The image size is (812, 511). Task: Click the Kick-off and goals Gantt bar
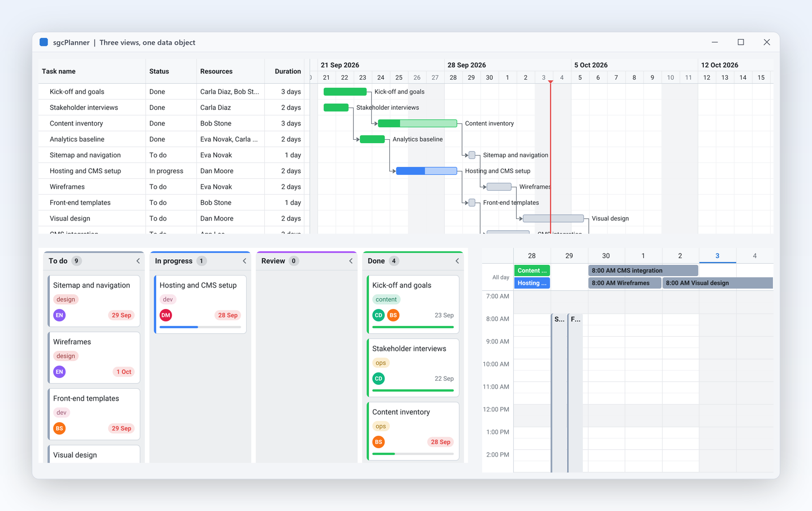tap(345, 92)
